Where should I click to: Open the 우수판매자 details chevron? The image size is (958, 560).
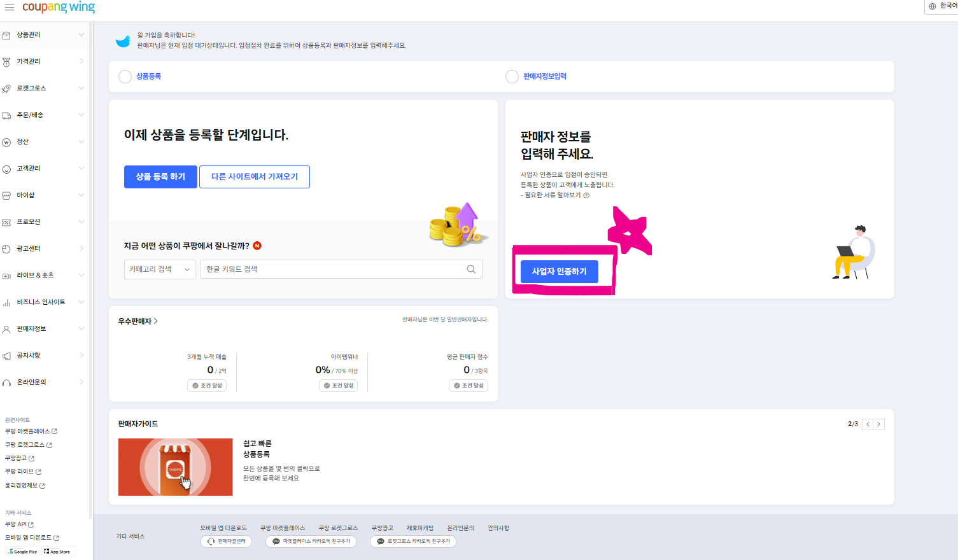click(156, 321)
